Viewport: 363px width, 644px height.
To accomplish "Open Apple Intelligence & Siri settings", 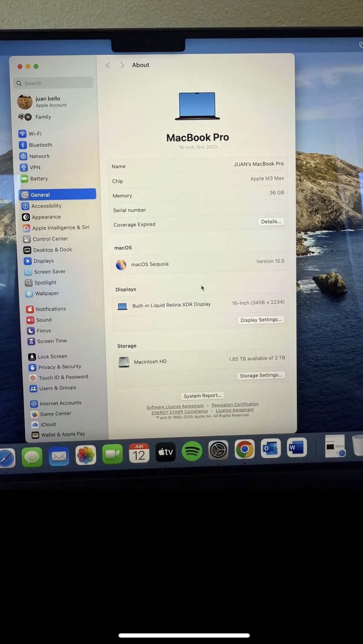I will click(56, 228).
